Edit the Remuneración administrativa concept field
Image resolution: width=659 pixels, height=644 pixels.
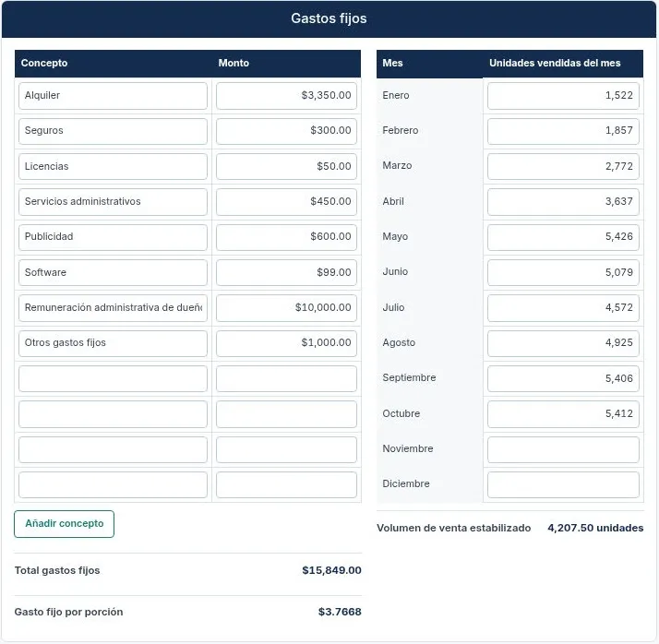pyautogui.click(x=113, y=308)
